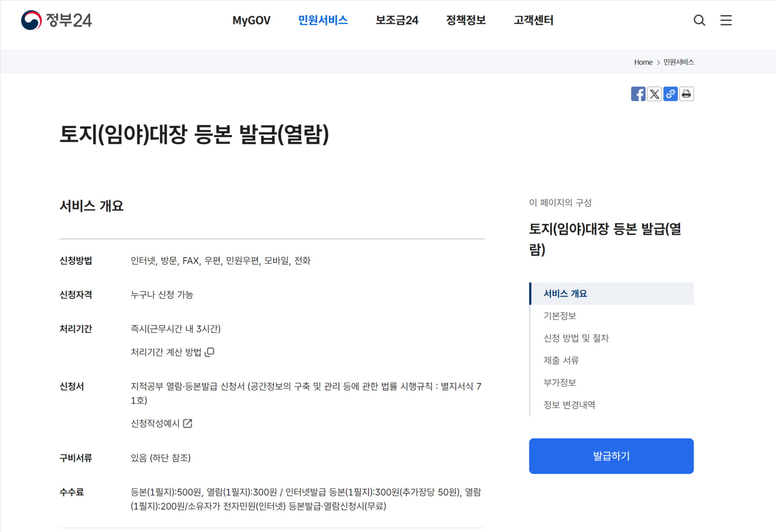Share page via X icon
This screenshot has height=532, width=776.
[x=654, y=94]
